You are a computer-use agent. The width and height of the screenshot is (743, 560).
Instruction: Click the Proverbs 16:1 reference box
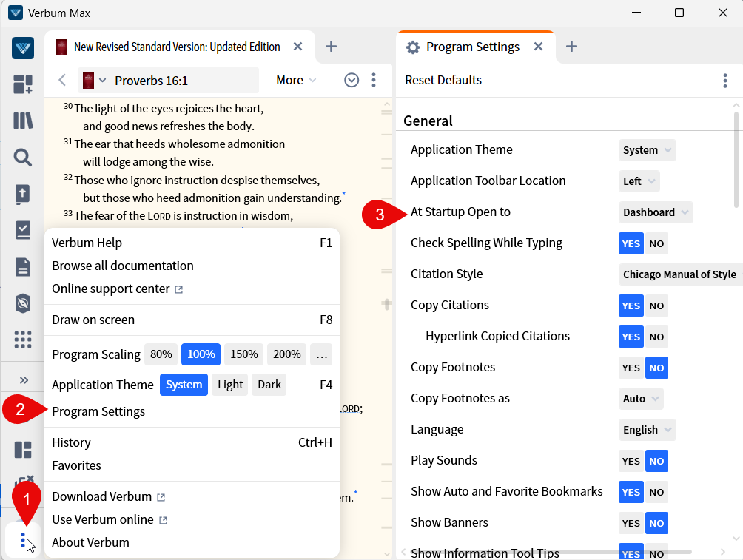coord(168,81)
